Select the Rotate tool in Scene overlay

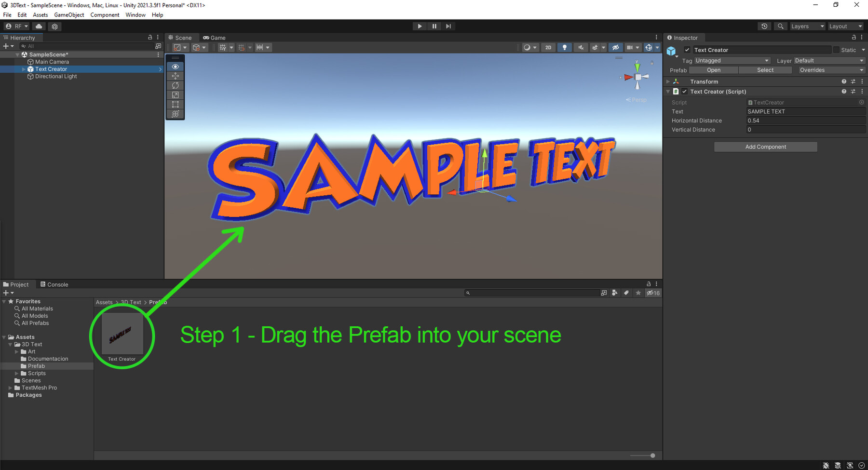[x=175, y=85]
